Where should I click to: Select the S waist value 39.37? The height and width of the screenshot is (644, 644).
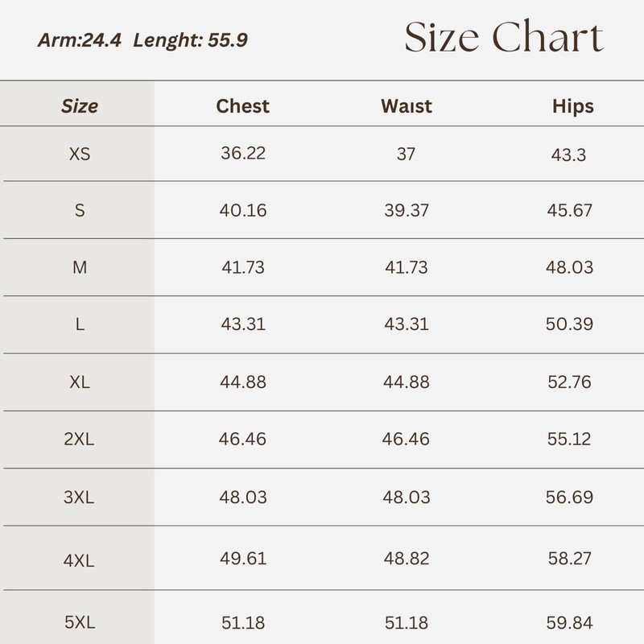407,211
